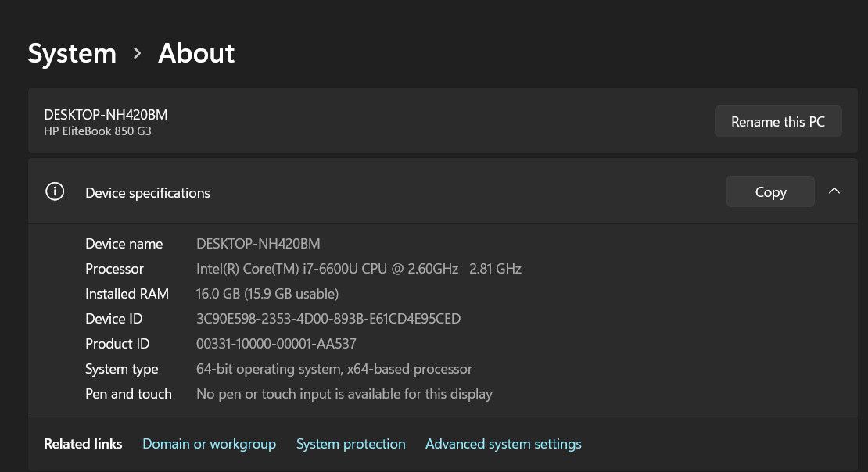Click the About breadcrumb label

click(195, 52)
